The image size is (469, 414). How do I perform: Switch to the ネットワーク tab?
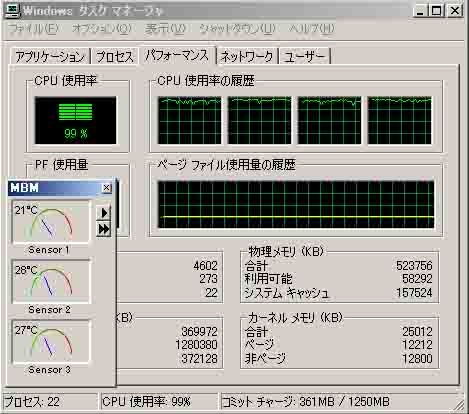[x=247, y=56]
